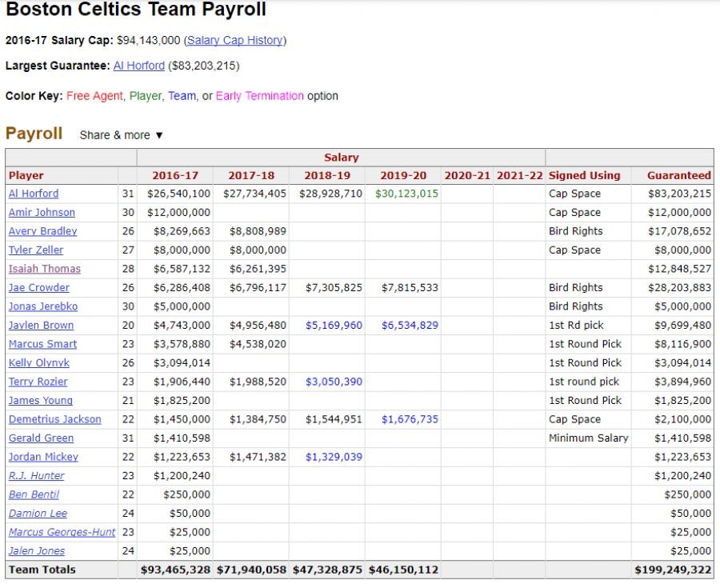Select total guaranteed $199,249,322 cell
The height and width of the screenshot is (588, 720).
673,570
